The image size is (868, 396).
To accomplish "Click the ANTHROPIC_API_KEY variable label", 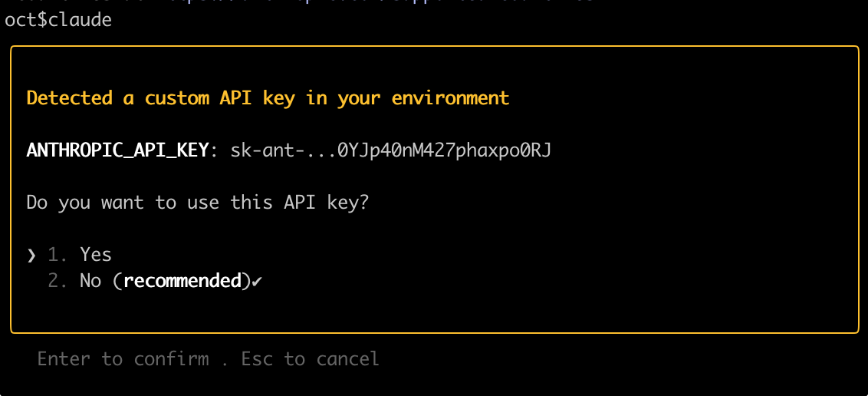I will [x=117, y=150].
